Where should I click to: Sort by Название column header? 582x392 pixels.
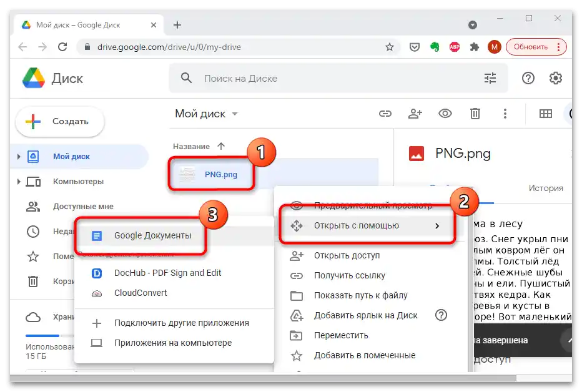(x=191, y=147)
